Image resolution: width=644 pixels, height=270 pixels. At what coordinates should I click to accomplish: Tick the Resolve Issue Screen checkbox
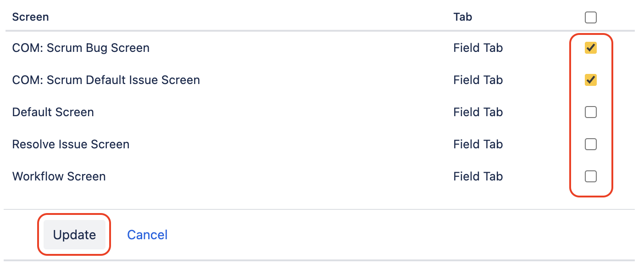pos(591,144)
